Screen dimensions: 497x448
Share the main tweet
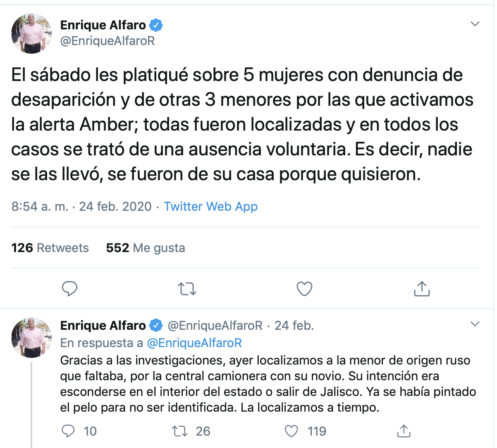[x=422, y=288]
